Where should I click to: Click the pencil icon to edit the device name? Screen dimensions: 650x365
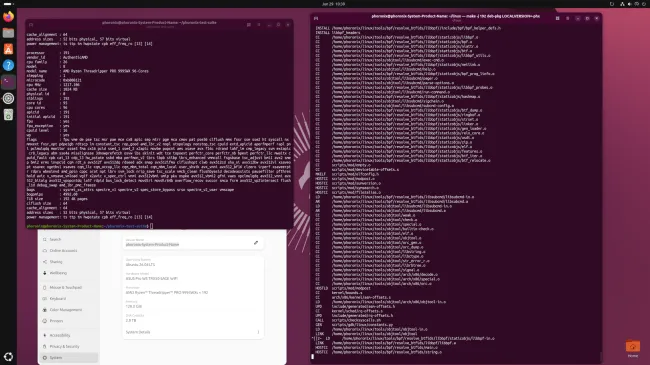pyautogui.click(x=256, y=243)
